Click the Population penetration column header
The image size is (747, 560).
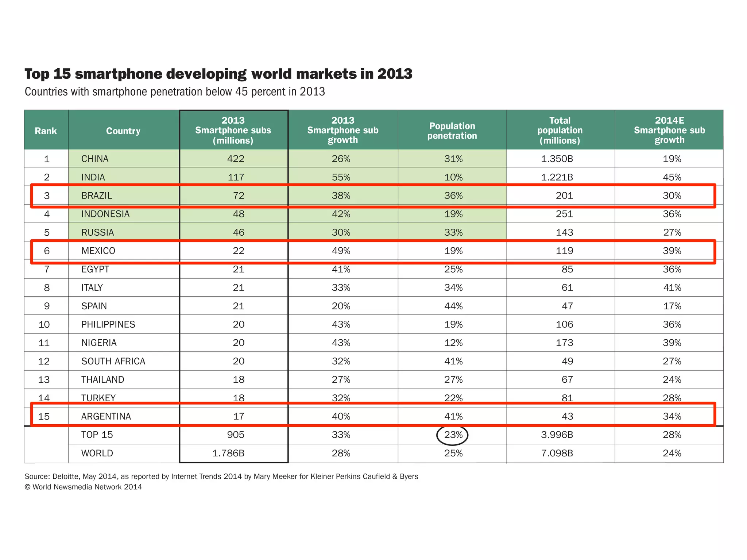pos(452,131)
